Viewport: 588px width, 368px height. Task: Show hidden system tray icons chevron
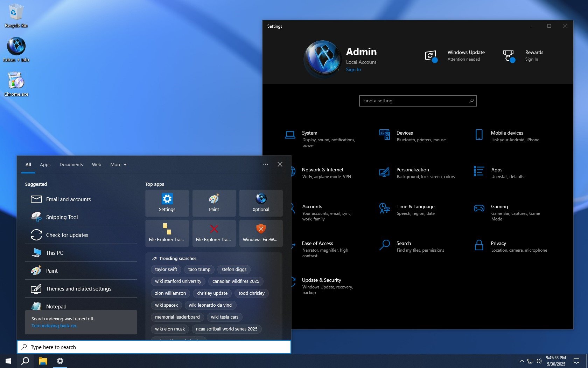tap(521, 361)
